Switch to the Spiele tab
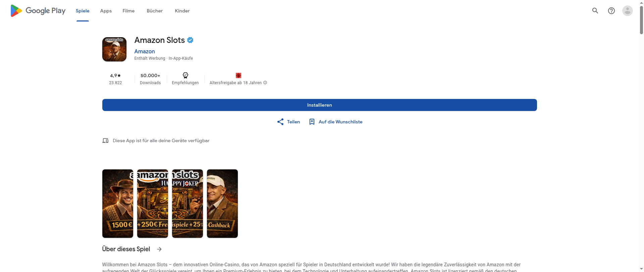 coord(83,11)
